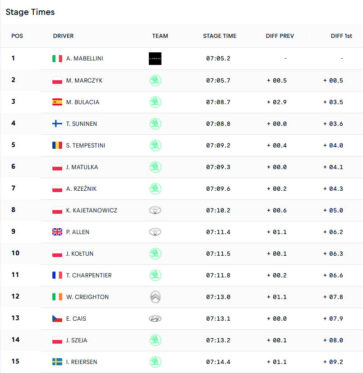This screenshot has height=373, width=363.
Task: Click the TEAM column header
Action: click(160, 36)
